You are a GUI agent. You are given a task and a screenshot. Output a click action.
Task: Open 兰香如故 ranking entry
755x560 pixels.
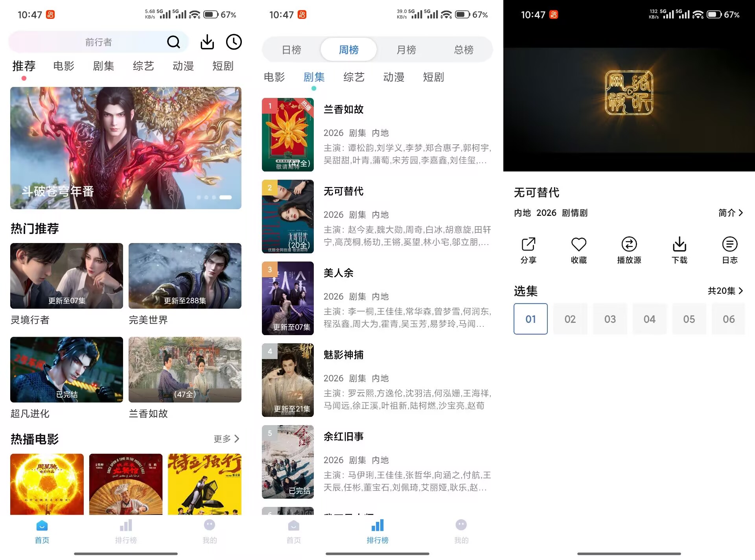[x=377, y=134]
